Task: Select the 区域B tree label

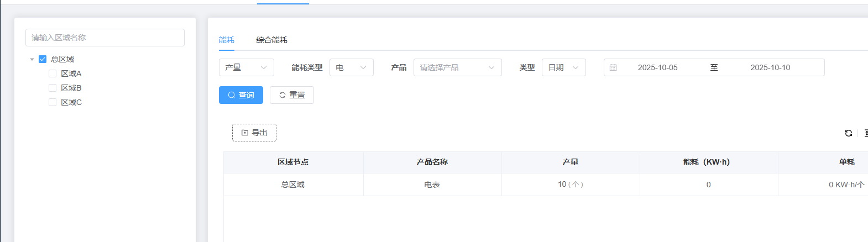Action: pyautogui.click(x=71, y=88)
